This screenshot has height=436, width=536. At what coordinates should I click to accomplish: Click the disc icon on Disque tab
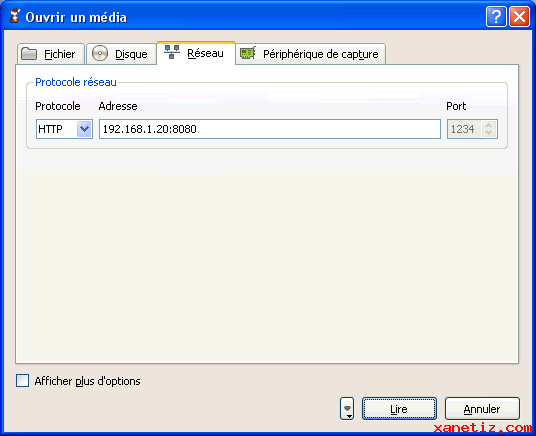[x=100, y=54]
